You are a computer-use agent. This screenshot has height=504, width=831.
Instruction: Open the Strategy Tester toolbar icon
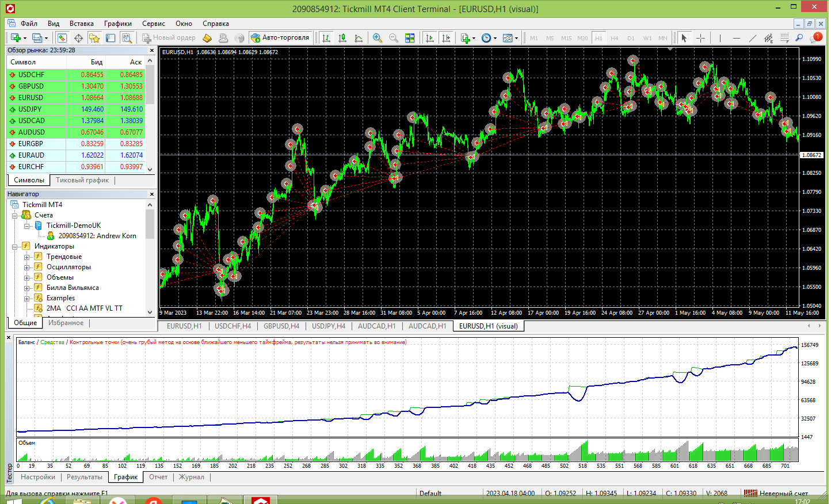click(127, 38)
